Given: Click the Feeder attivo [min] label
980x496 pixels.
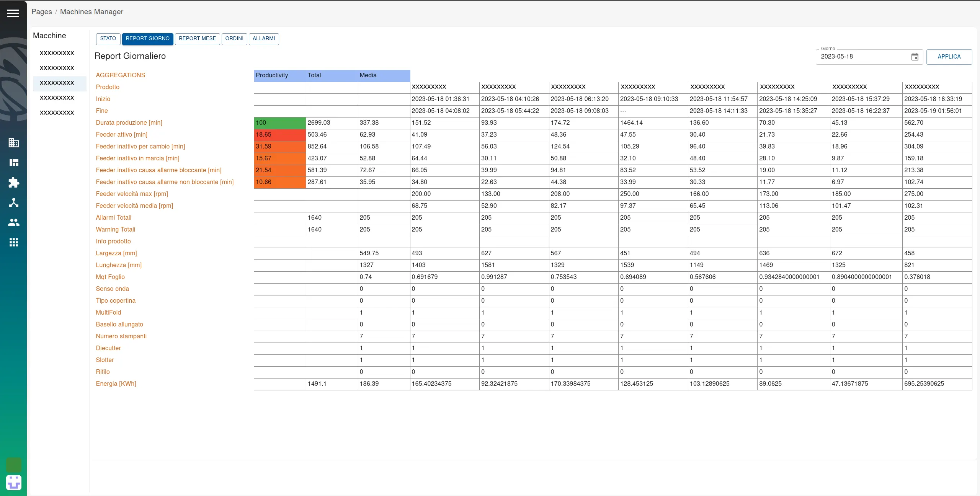Looking at the screenshot, I should (x=121, y=135).
